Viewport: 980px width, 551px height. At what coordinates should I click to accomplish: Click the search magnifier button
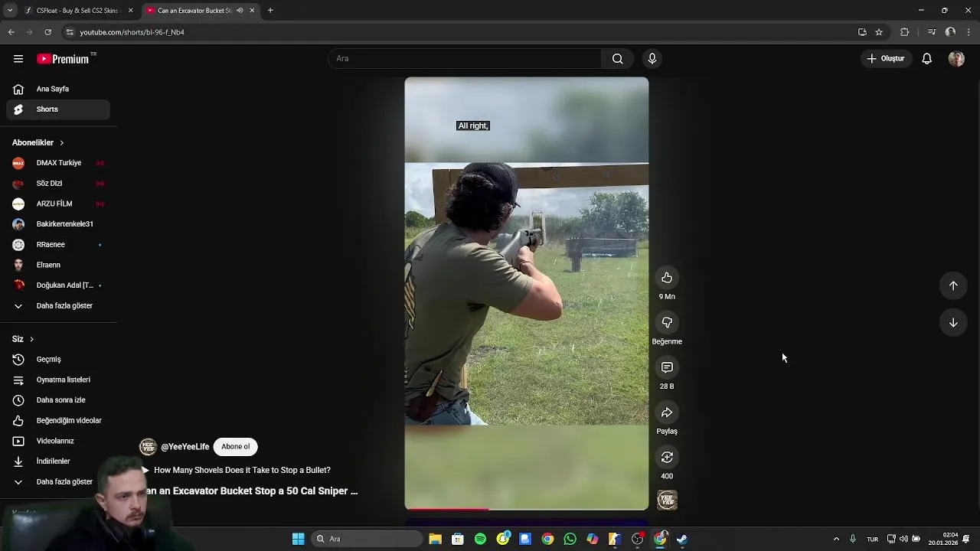click(617, 59)
